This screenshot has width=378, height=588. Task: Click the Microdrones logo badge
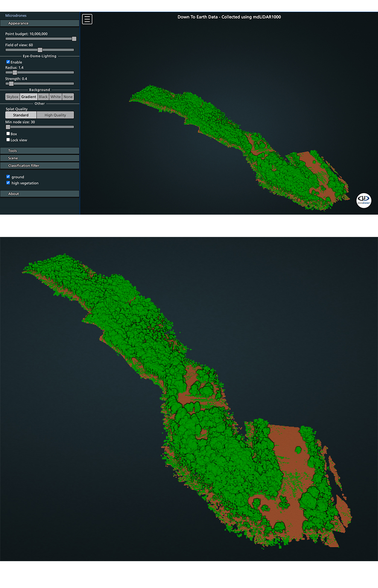[364, 200]
